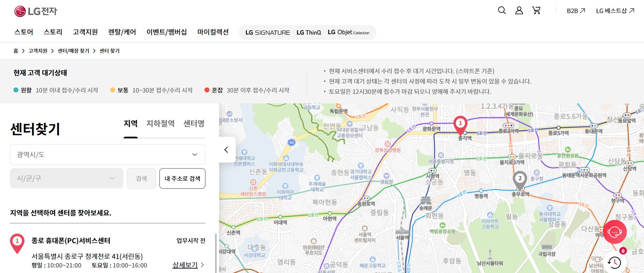
Task: Click the LG전자 logo
Action: click(x=36, y=11)
